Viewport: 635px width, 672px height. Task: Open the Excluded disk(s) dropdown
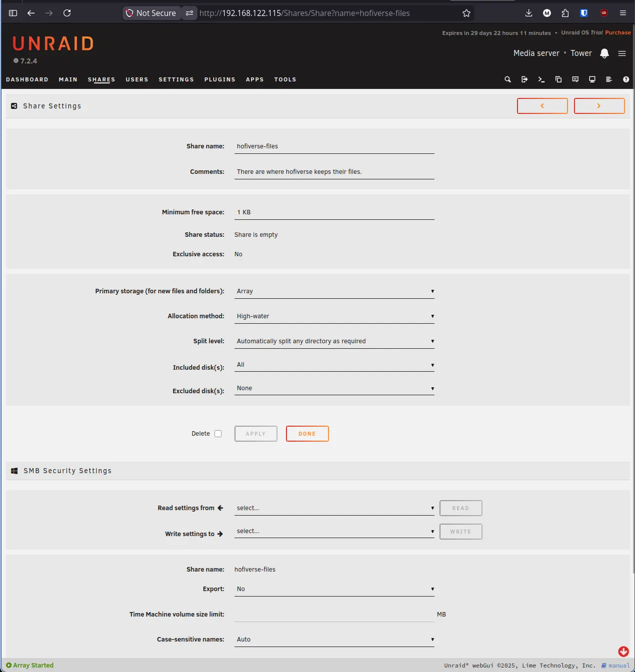point(334,388)
